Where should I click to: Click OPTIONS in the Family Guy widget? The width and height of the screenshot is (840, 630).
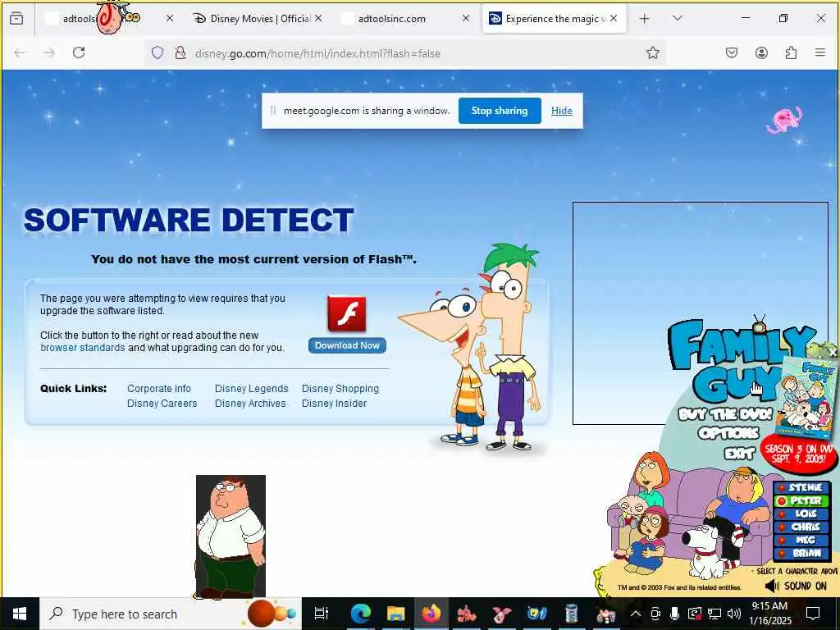728,433
